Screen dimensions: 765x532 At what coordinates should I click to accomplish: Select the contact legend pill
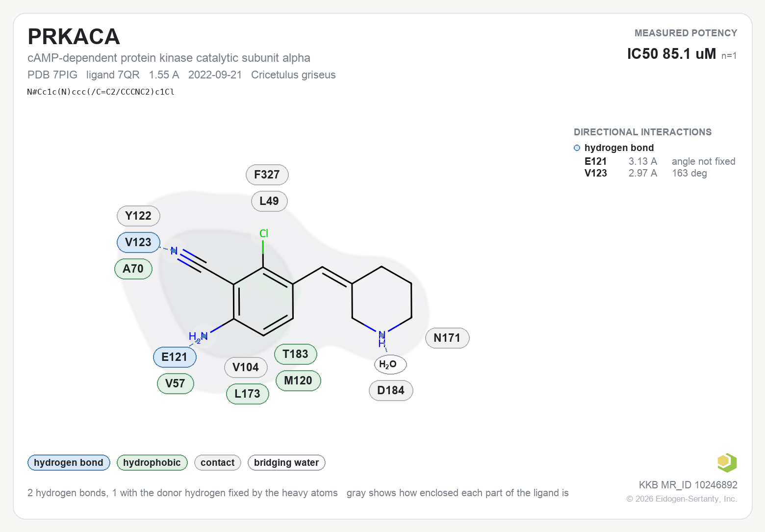click(x=218, y=462)
